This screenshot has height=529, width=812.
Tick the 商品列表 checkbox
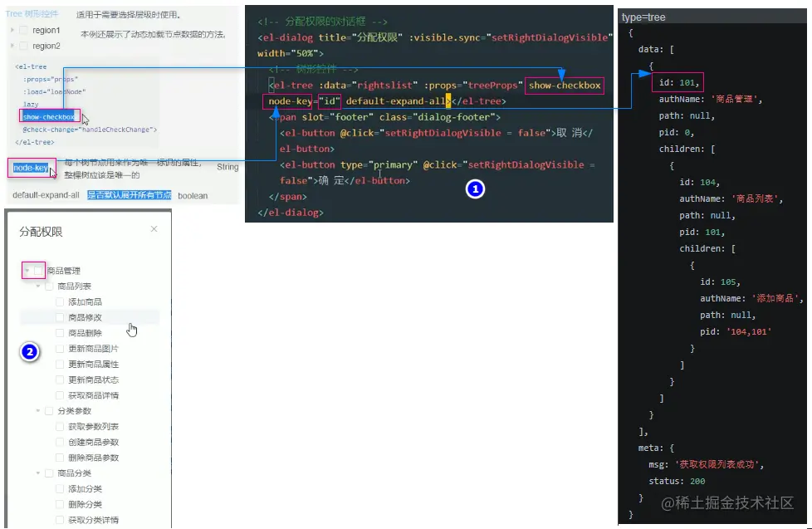(49, 286)
